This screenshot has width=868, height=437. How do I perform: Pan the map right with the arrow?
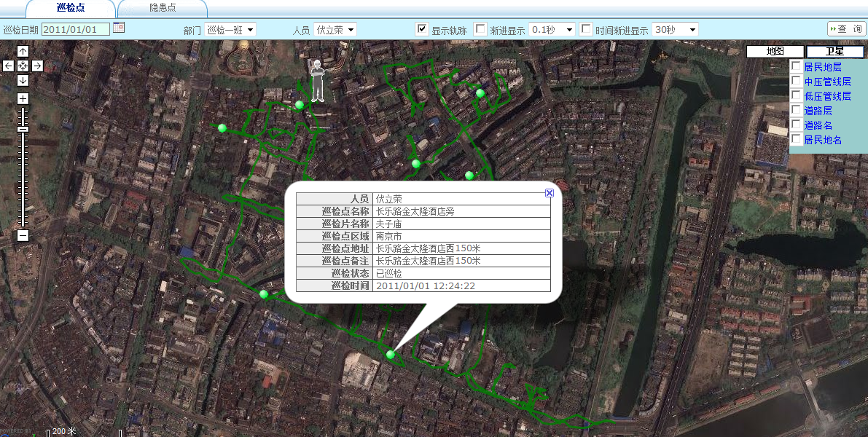(x=37, y=66)
